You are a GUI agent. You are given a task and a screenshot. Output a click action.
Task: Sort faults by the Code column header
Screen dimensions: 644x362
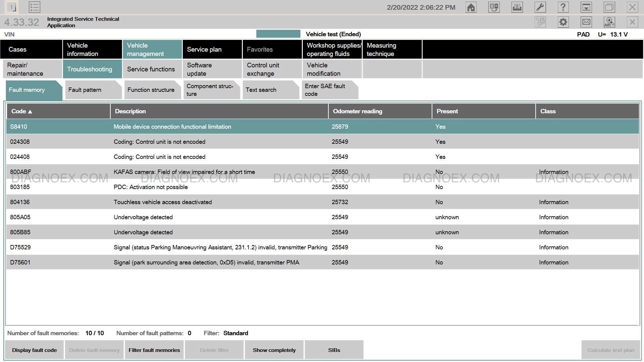pos(58,111)
